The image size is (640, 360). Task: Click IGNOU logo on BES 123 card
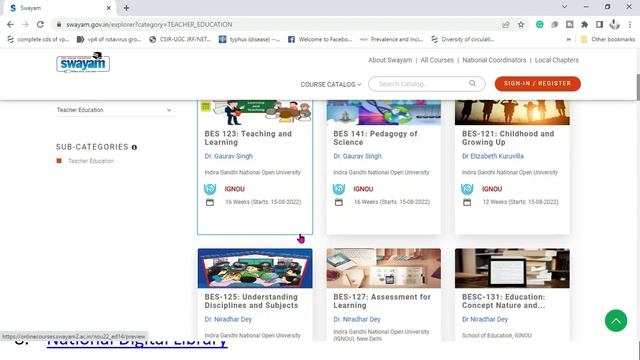(x=210, y=189)
